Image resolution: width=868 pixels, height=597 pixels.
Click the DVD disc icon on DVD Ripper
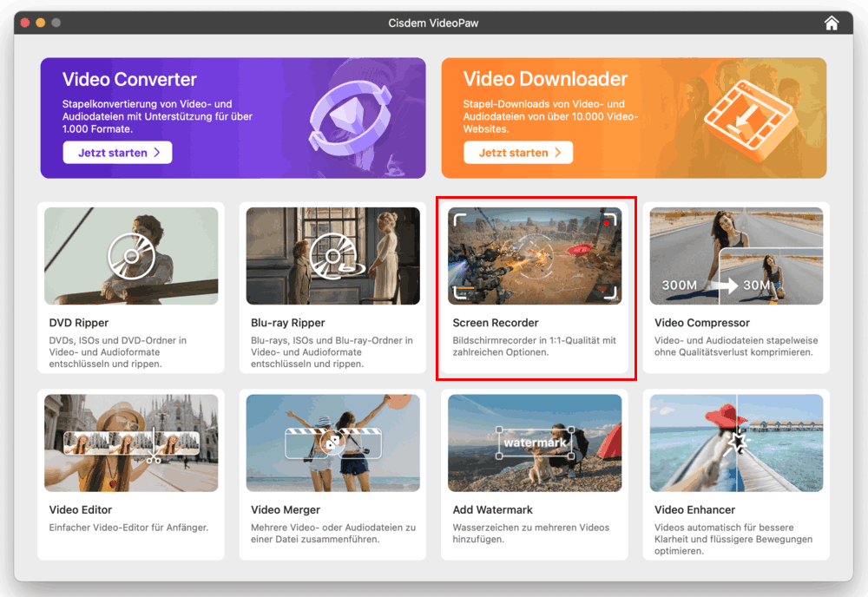[x=131, y=256]
